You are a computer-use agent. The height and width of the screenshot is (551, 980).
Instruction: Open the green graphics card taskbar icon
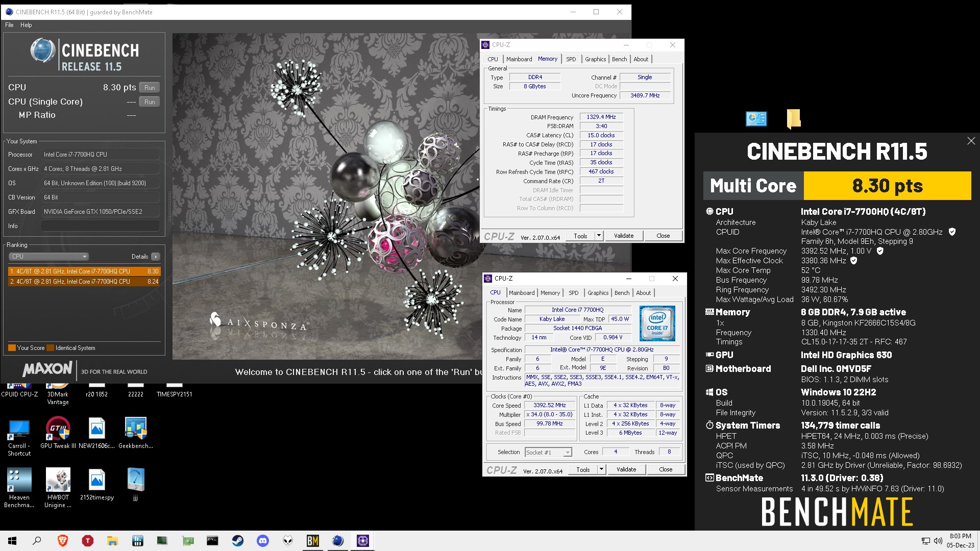(x=188, y=541)
